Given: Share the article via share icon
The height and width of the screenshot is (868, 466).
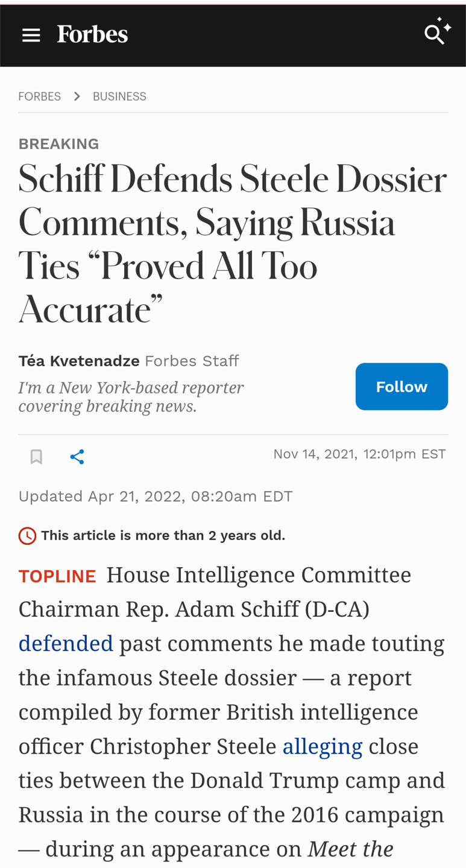Looking at the screenshot, I should click(x=77, y=457).
